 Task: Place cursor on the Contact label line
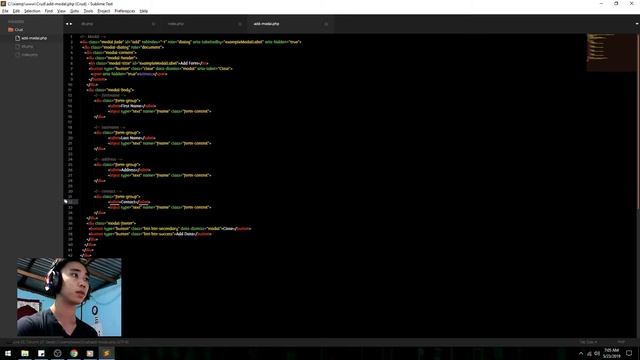tap(130, 202)
